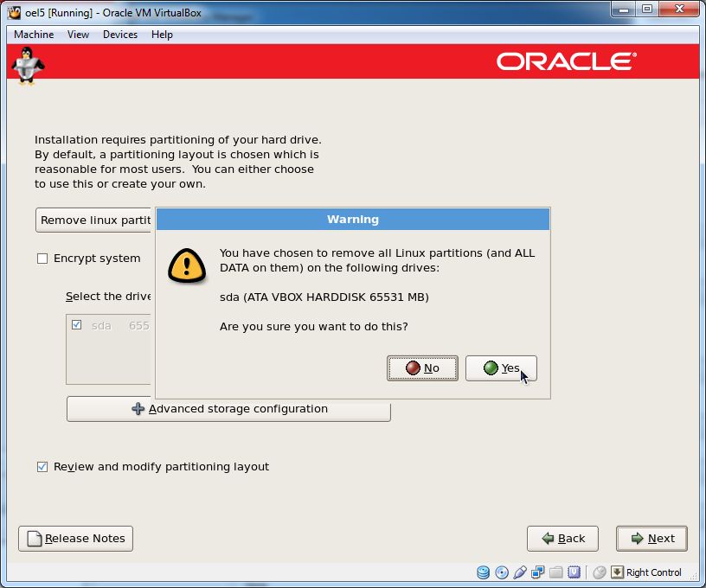706x588 pixels.
Task: Decline the warning with No button
Action: [x=422, y=368]
